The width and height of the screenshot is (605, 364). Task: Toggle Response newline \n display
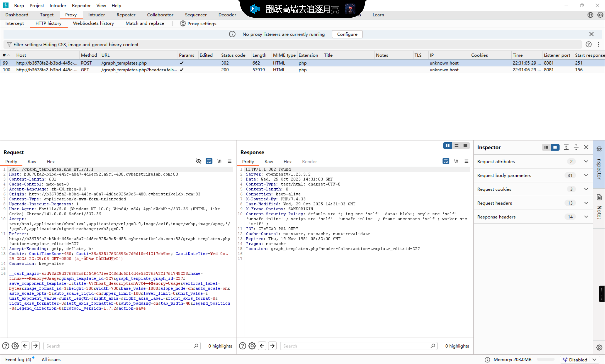point(456,161)
